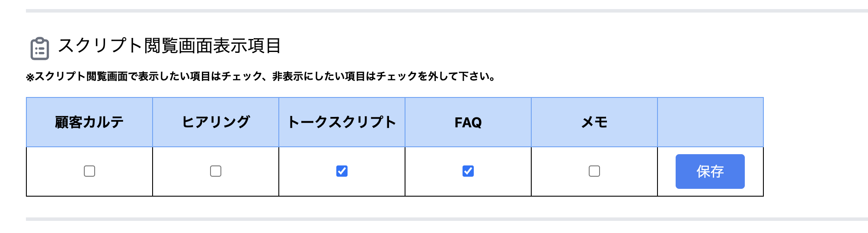Uncheck the トークスクリプト checkbox
Viewport: 868px width, 233px height.
342,171
